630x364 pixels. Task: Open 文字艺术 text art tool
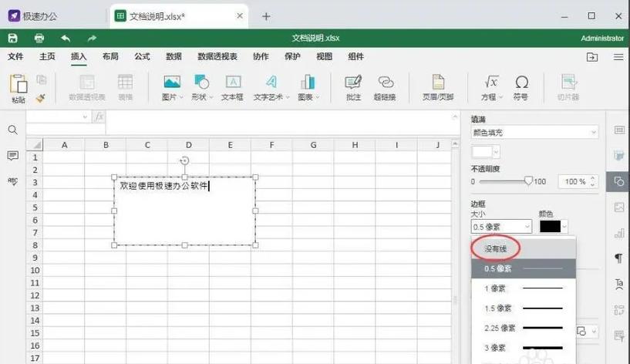271,88
